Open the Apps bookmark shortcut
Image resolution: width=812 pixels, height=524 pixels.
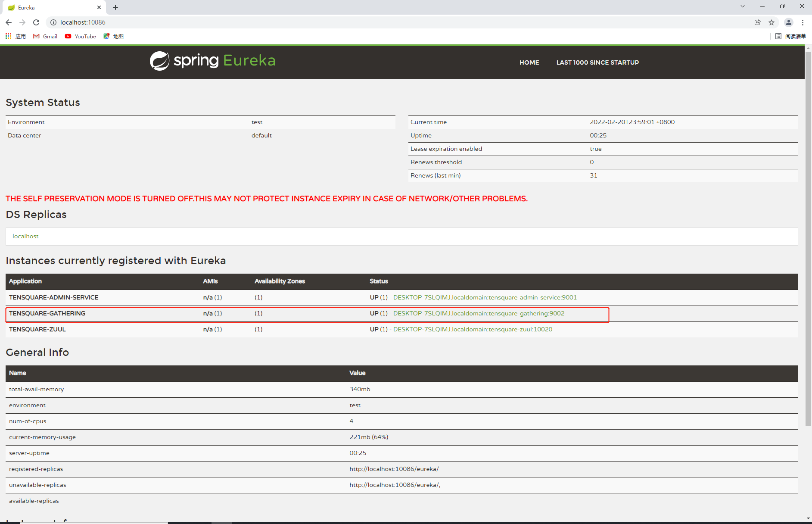16,36
